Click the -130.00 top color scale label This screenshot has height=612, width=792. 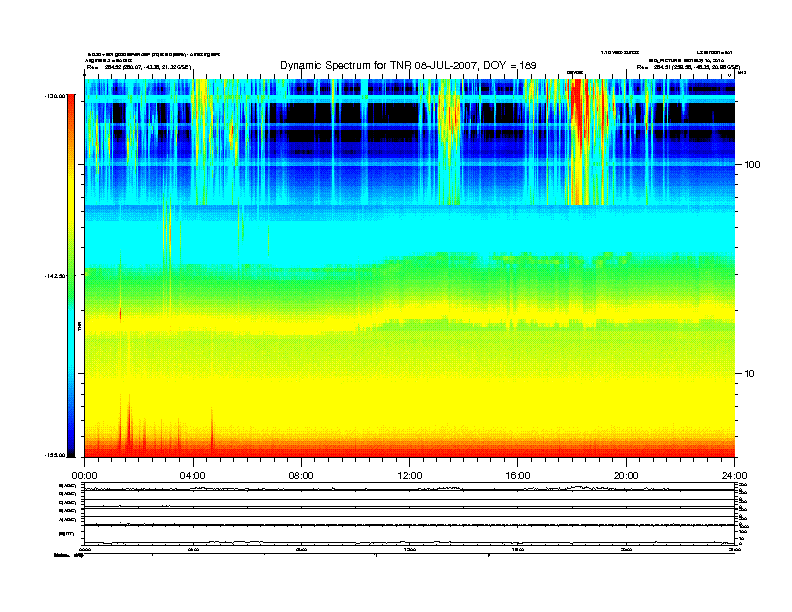click(x=54, y=95)
